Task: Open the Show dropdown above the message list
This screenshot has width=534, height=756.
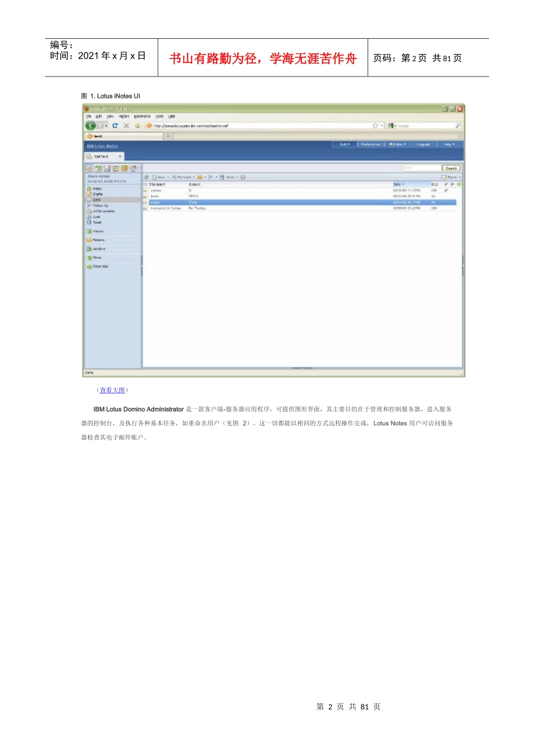Action: pyautogui.click(x=451, y=177)
